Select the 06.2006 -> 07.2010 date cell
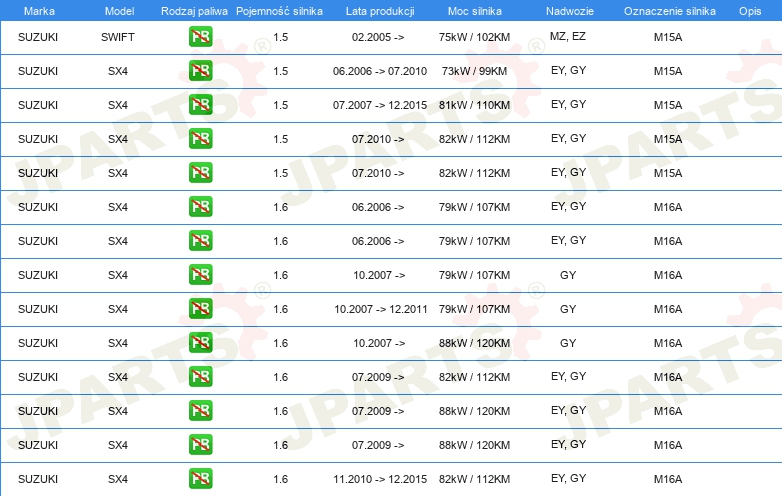782x496 pixels. [x=380, y=71]
